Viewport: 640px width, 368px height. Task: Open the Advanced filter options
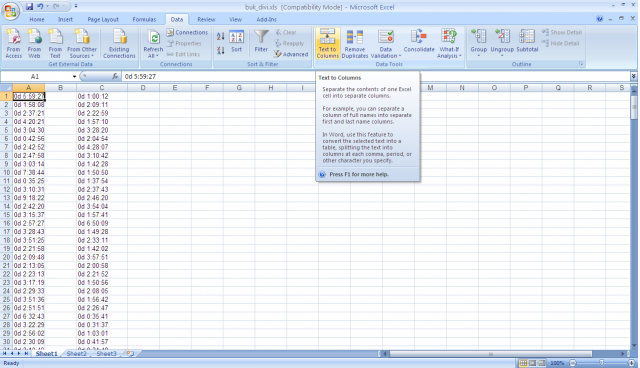[291, 54]
